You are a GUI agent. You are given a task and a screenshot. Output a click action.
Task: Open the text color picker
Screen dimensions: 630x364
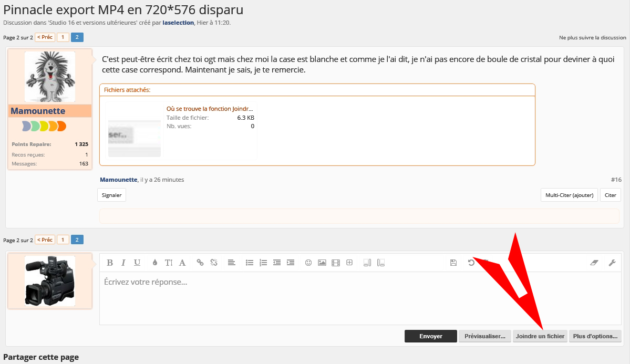pyautogui.click(x=155, y=263)
